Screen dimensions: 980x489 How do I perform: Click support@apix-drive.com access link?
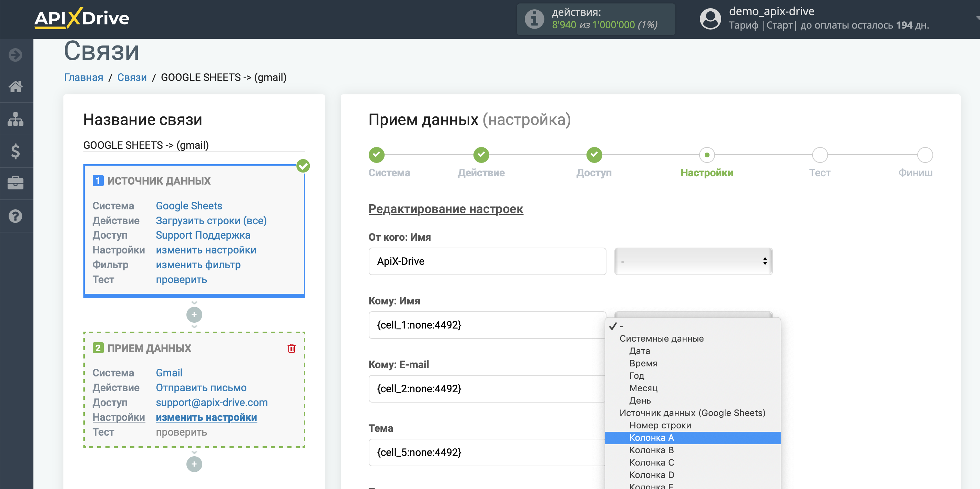(x=212, y=402)
